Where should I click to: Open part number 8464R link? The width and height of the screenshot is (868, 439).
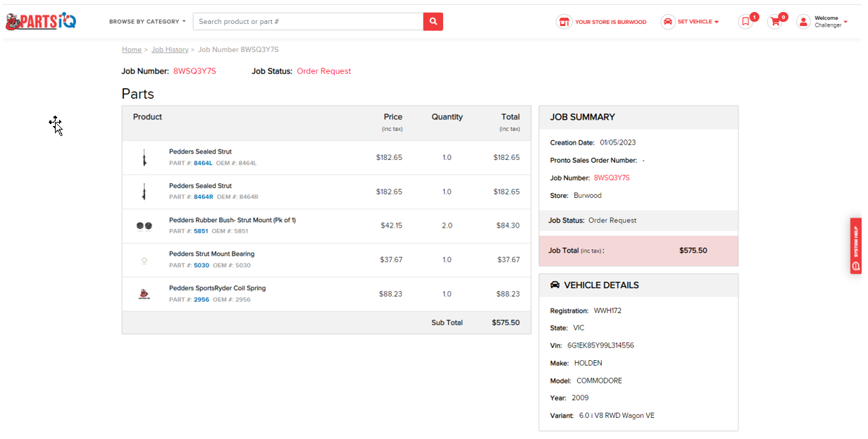pyautogui.click(x=204, y=197)
